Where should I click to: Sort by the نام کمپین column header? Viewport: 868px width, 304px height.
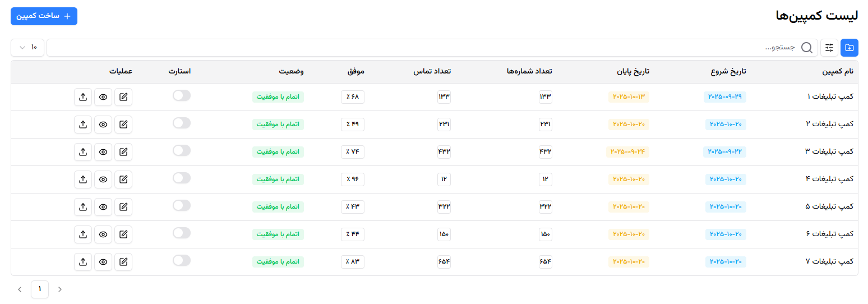837,72
